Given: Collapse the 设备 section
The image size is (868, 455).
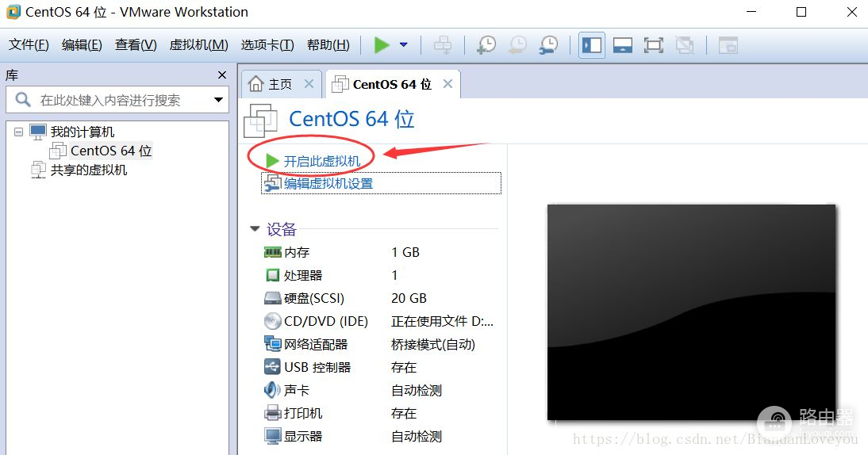Looking at the screenshot, I should tap(255, 229).
